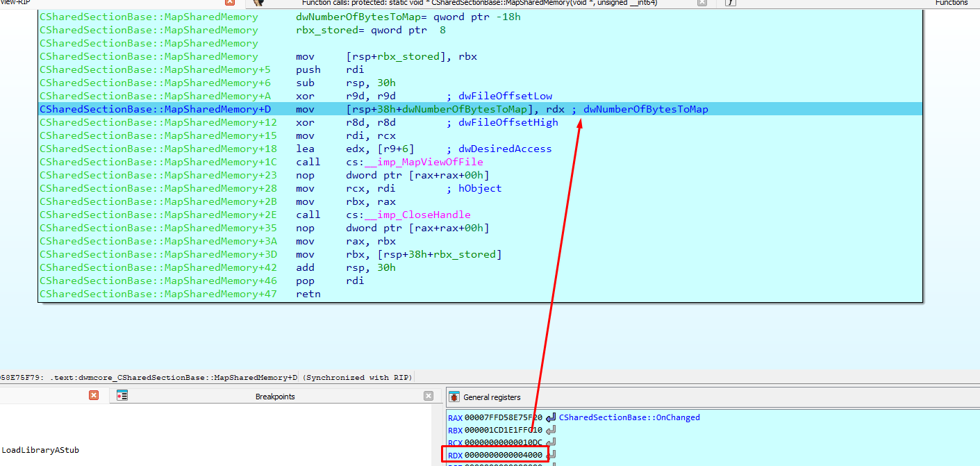The height and width of the screenshot is (466, 980).
Task: Select the RBX value 000001CD1E1FF010
Action: point(504,430)
